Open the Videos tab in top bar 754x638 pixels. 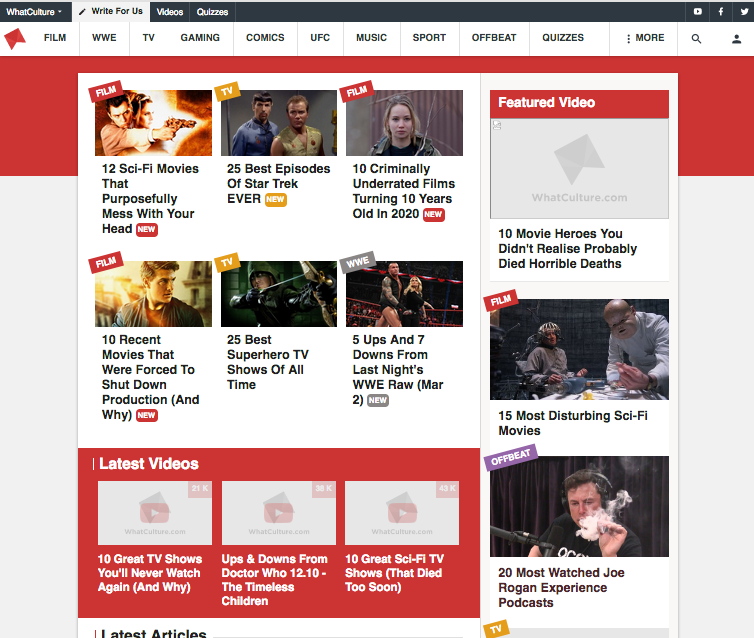[x=170, y=12]
